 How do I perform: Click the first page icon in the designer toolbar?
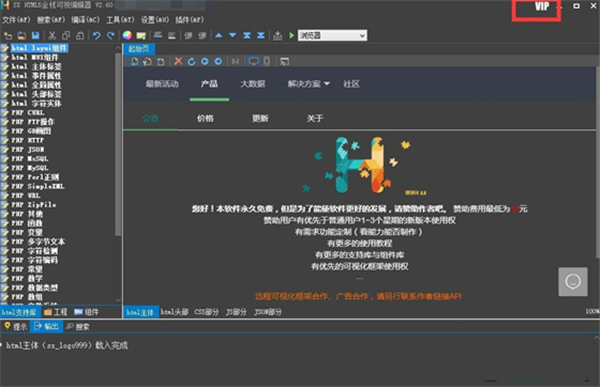(134, 61)
